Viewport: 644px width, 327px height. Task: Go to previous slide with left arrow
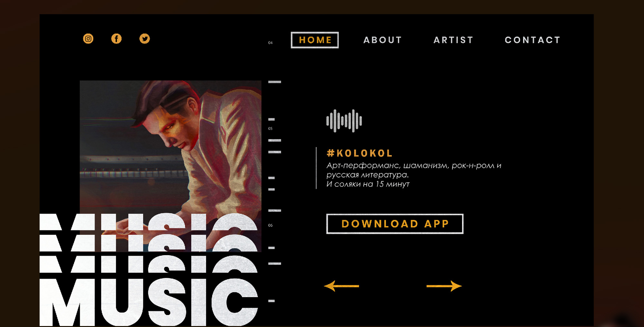[342, 286]
